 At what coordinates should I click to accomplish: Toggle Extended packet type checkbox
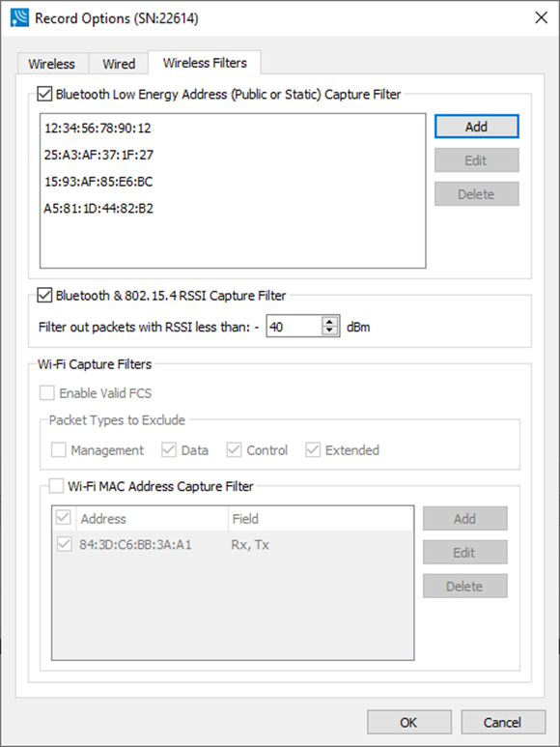tap(313, 449)
